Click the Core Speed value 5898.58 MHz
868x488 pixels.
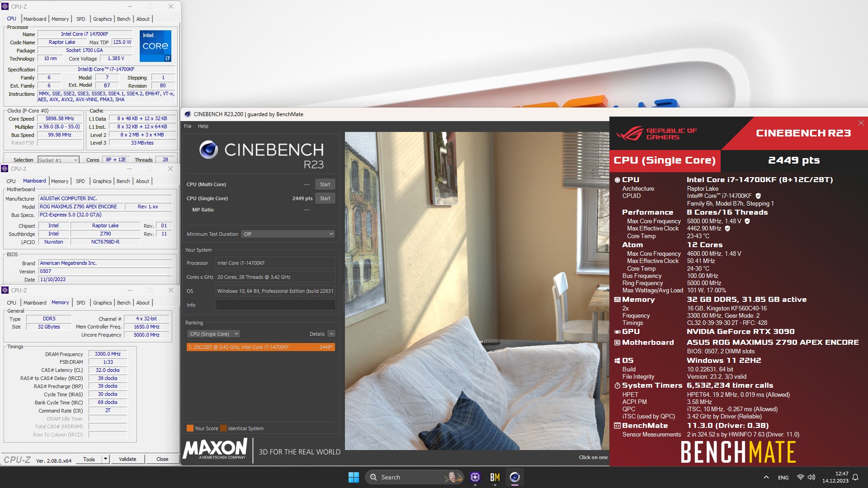pyautogui.click(x=60, y=119)
